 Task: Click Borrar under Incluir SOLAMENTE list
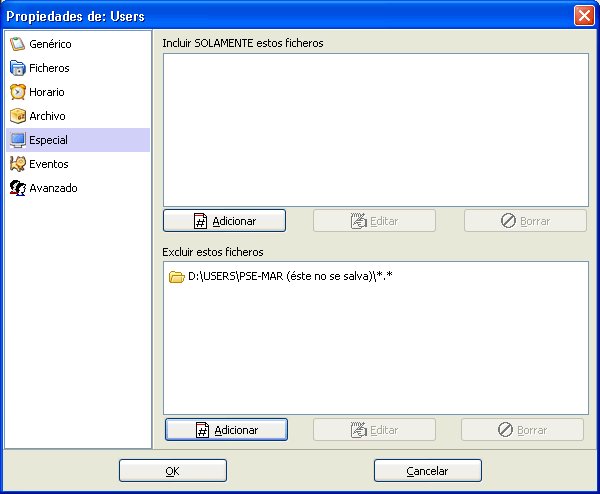(525, 220)
